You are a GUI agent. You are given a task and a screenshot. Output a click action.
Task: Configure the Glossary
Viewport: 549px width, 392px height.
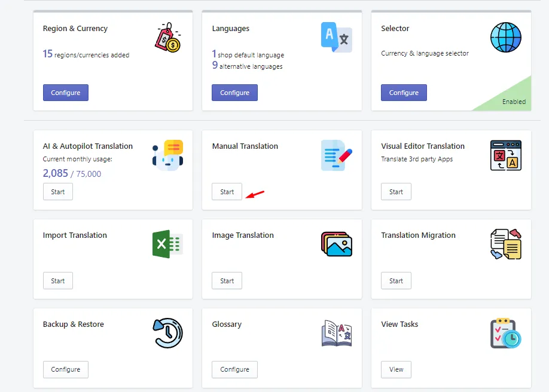[x=234, y=370]
